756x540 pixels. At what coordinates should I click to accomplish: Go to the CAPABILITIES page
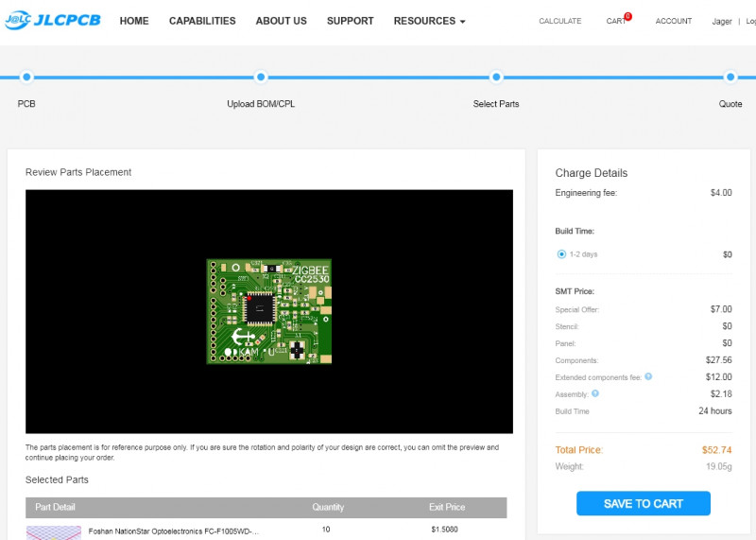pos(202,21)
